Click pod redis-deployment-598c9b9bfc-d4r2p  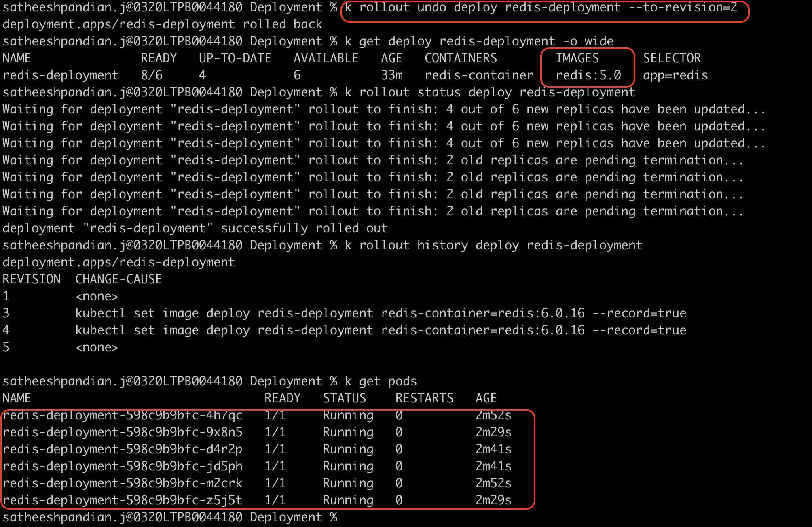[122, 449]
